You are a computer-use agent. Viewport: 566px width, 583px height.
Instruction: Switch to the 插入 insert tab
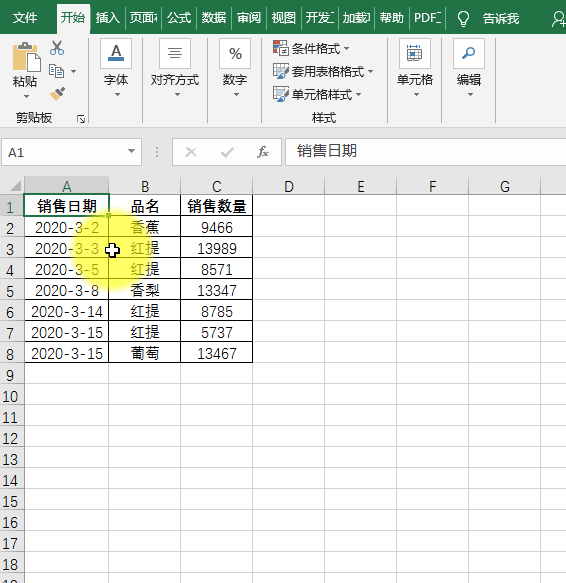pyautogui.click(x=107, y=18)
